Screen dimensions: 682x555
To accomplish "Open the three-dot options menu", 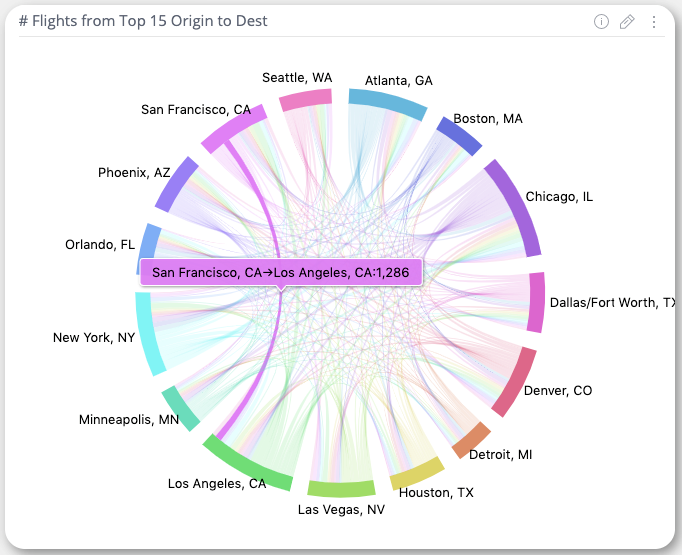I will 654,22.
